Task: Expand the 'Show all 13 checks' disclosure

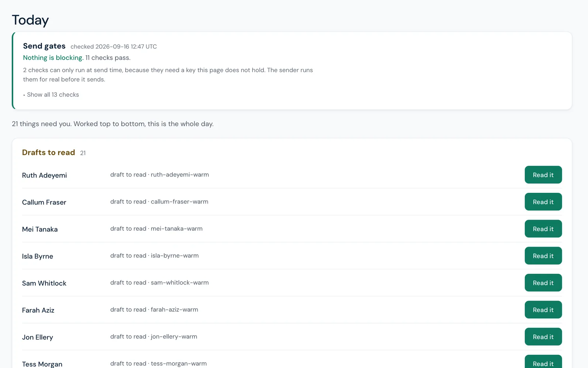Action: click(51, 95)
